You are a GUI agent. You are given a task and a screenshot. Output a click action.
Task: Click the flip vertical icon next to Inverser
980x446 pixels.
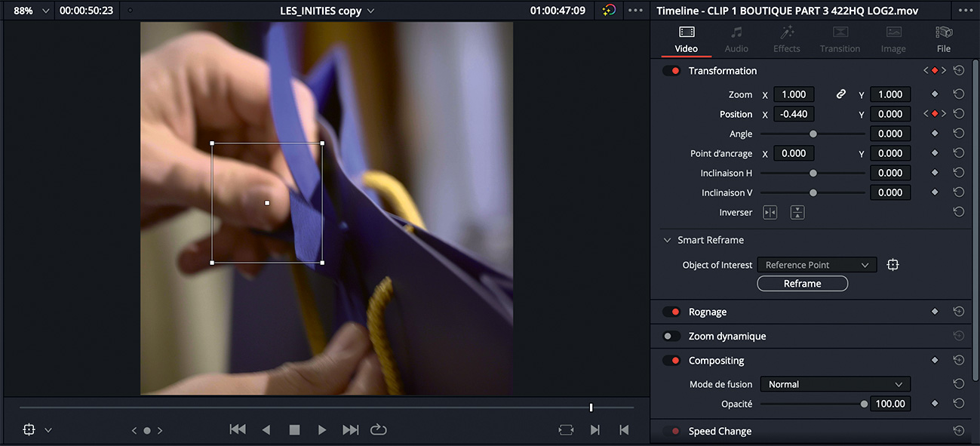tap(797, 213)
